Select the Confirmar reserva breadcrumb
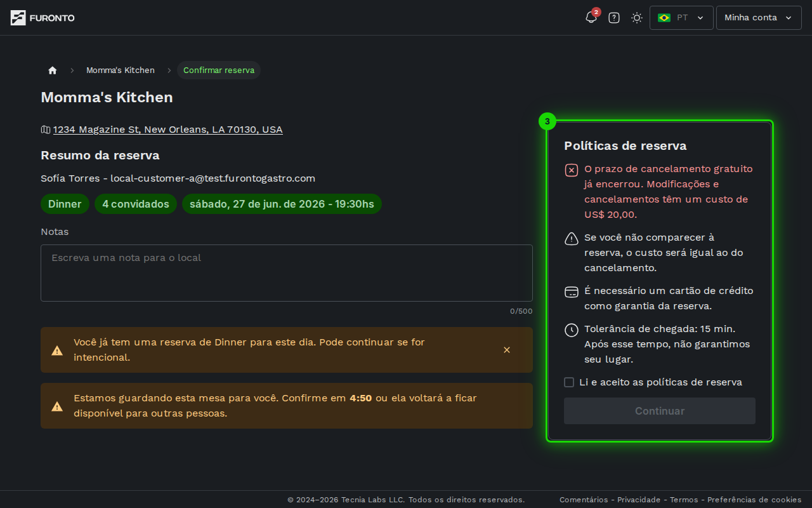Image resolution: width=812 pixels, height=508 pixels. (219, 70)
